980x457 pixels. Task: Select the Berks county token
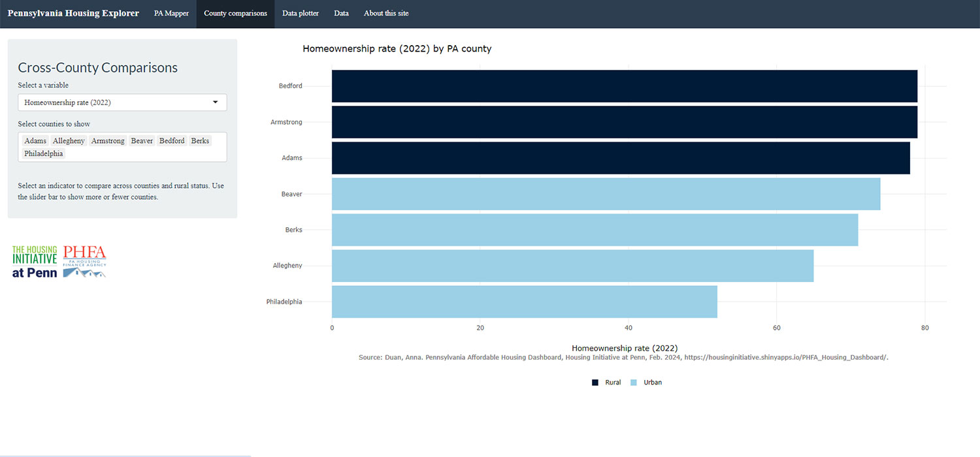199,140
